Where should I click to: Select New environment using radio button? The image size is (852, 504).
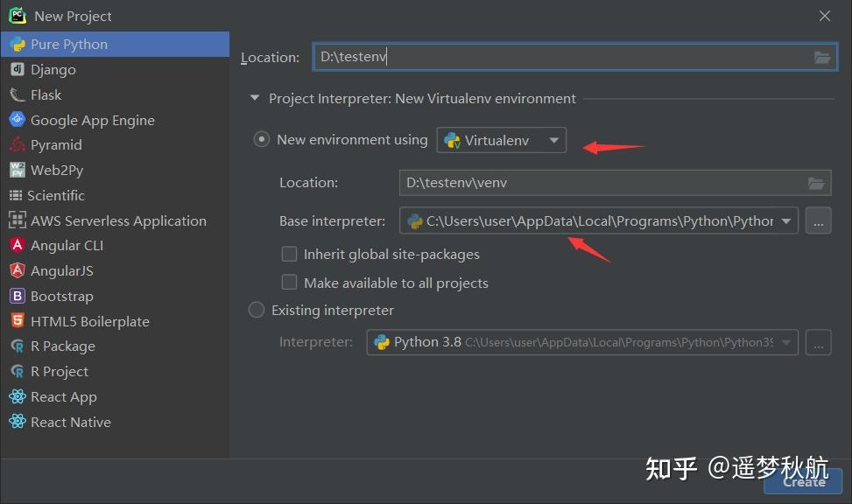pos(261,140)
